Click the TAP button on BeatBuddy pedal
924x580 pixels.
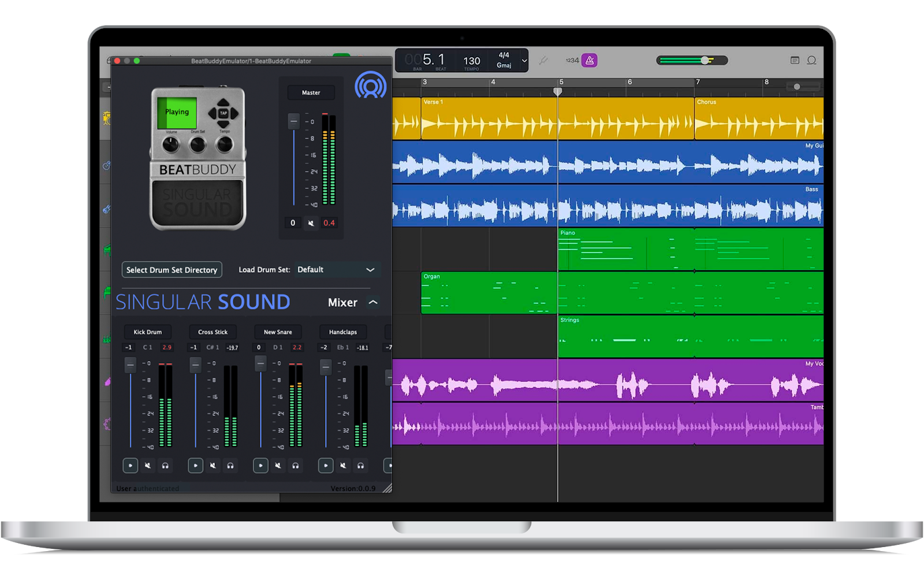pos(223,113)
